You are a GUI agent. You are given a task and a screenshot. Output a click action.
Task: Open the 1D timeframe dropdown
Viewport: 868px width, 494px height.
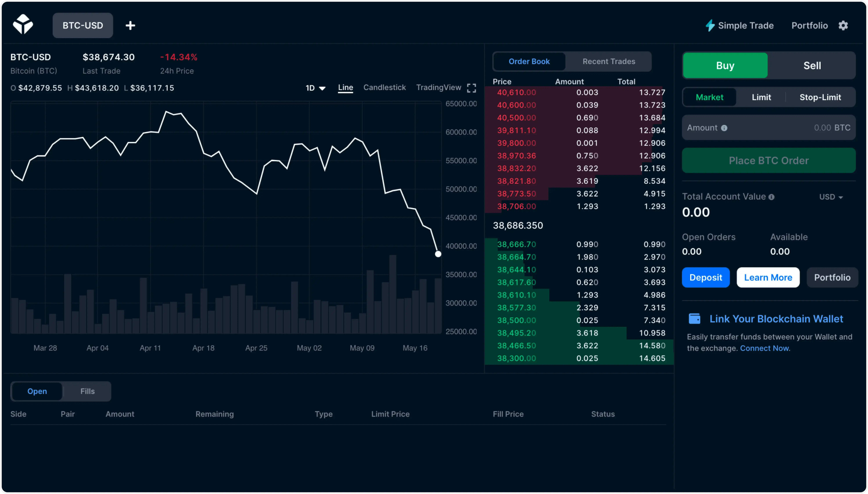pyautogui.click(x=315, y=88)
